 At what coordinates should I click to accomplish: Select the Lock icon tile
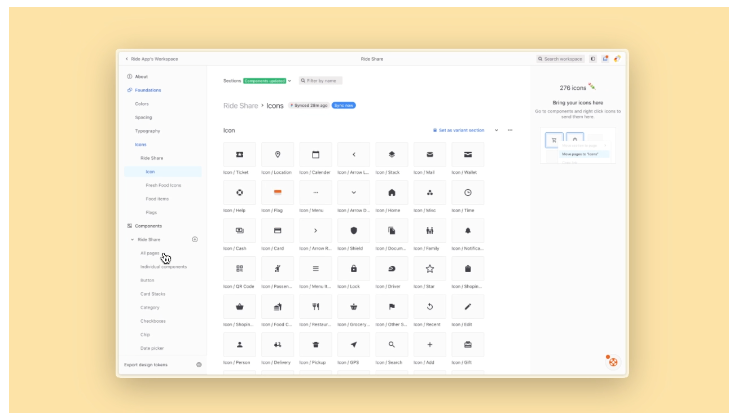tap(353, 269)
